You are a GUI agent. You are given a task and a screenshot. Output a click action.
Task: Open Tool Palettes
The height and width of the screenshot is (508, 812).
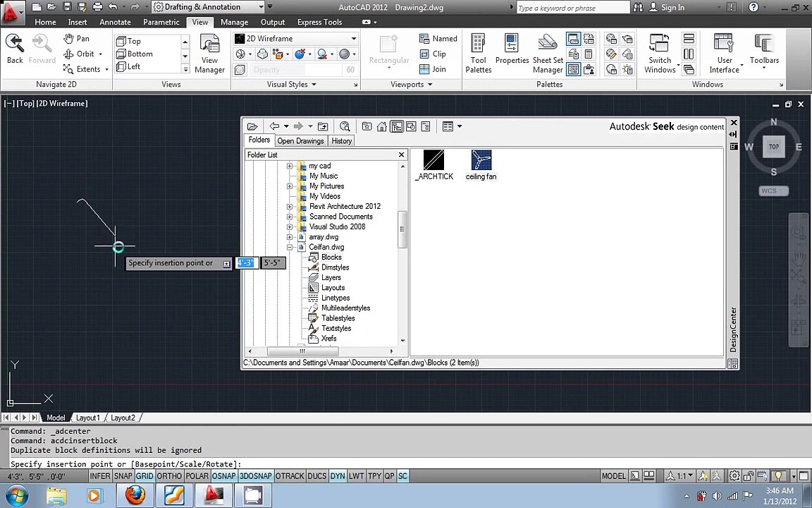tap(478, 54)
